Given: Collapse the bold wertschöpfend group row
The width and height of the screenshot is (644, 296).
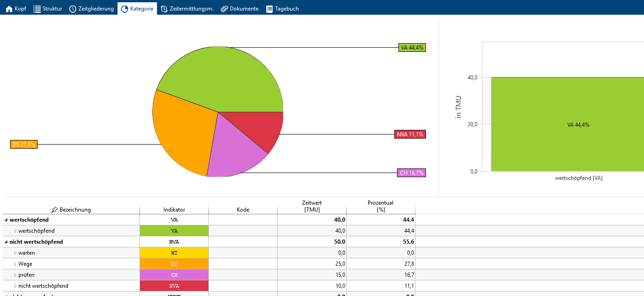Looking at the screenshot, I should coord(6,220).
